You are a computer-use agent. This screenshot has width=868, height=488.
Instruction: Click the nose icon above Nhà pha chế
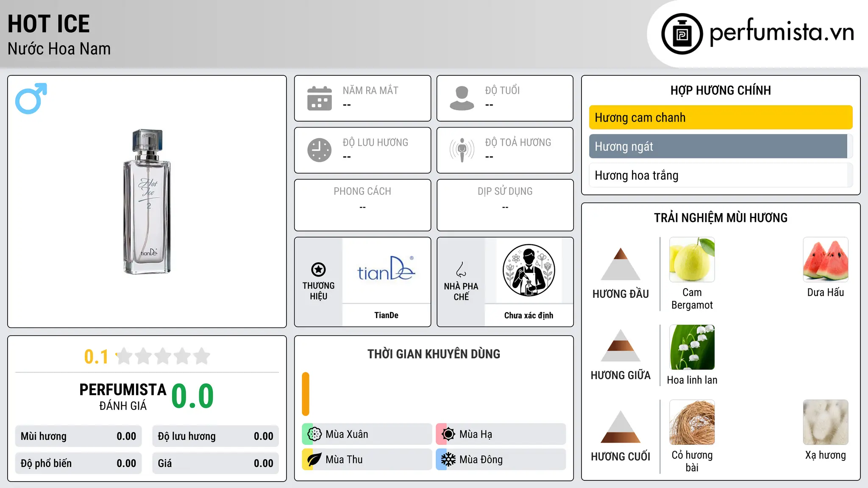click(461, 269)
